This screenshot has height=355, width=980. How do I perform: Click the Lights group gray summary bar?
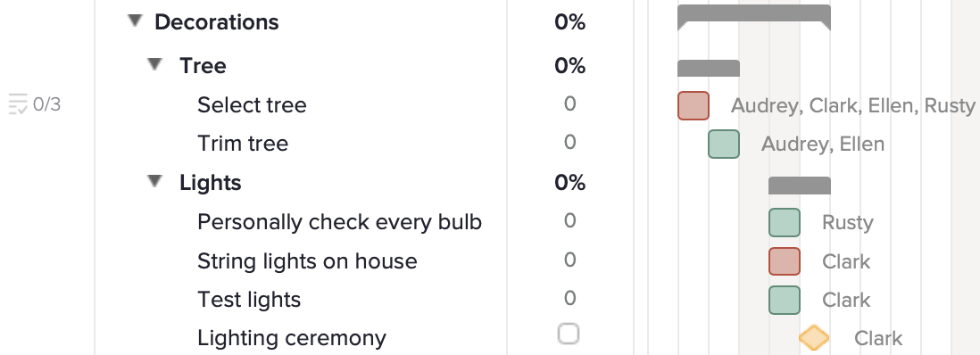[x=800, y=186]
